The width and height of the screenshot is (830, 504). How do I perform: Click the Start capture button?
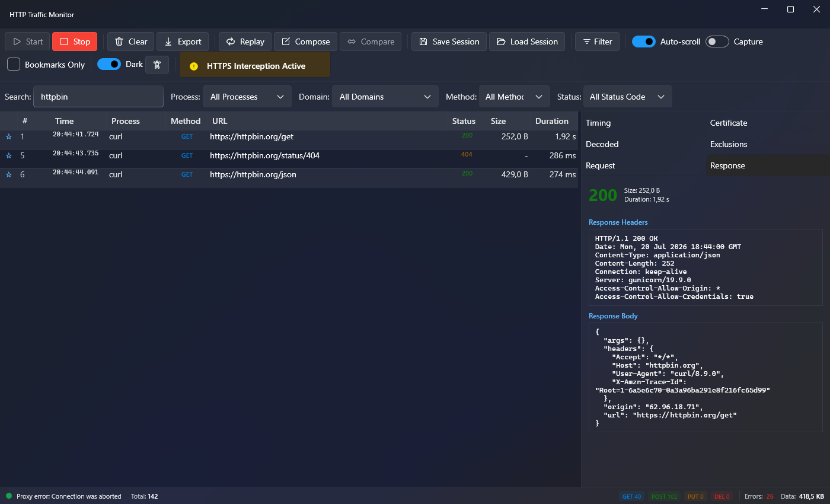tap(27, 42)
